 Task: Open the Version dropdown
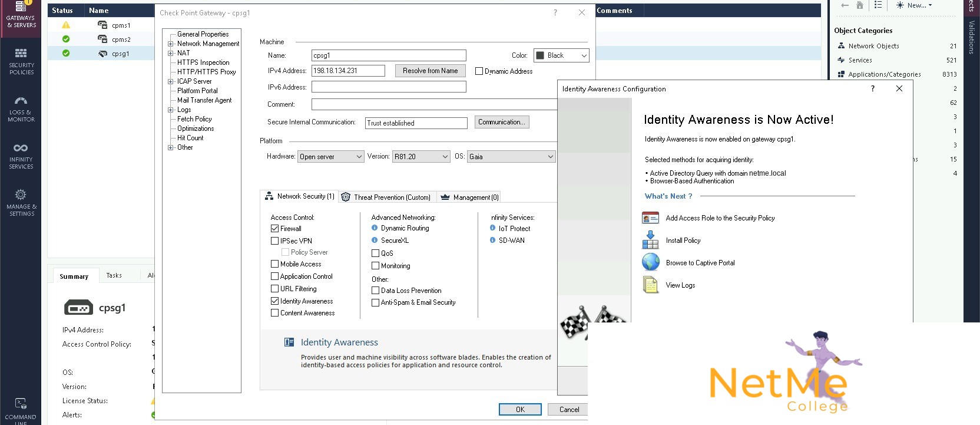tap(422, 157)
